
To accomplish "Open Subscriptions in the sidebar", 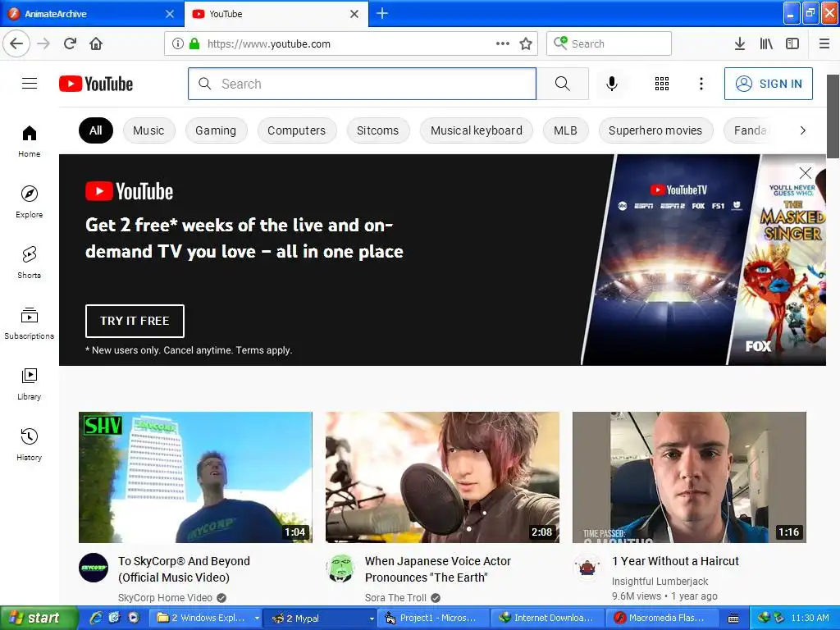I will (30, 323).
